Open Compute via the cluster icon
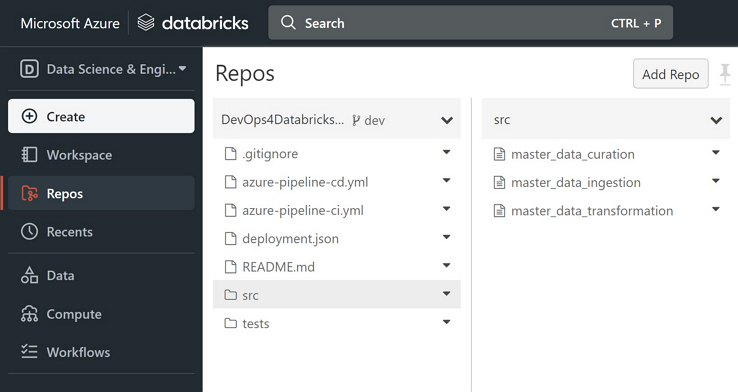Viewport: 738px width, 392px height. pos(29,314)
